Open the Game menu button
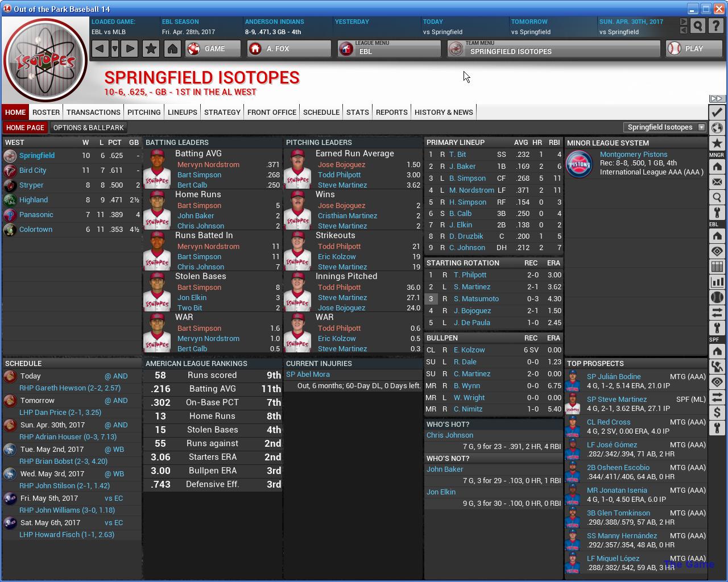The width and height of the screenshot is (728, 582). pos(213,49)
